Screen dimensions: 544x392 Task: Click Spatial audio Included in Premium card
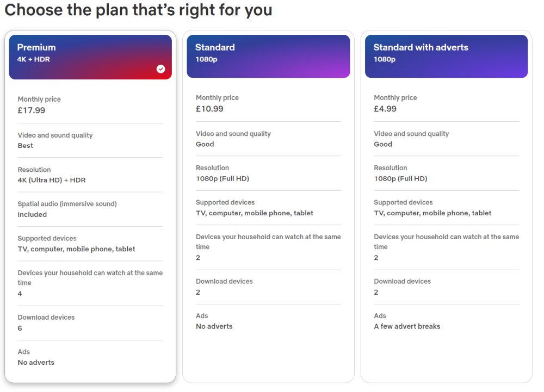coord(32,215)
